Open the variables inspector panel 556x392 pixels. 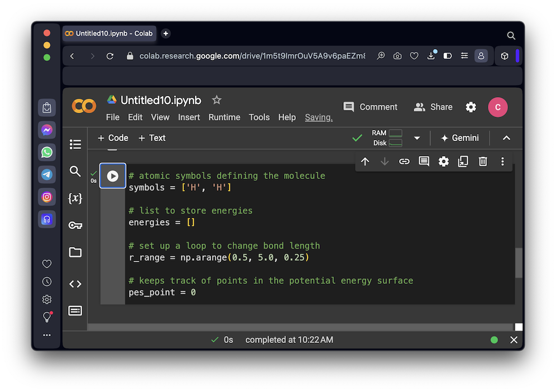[75, 198]
